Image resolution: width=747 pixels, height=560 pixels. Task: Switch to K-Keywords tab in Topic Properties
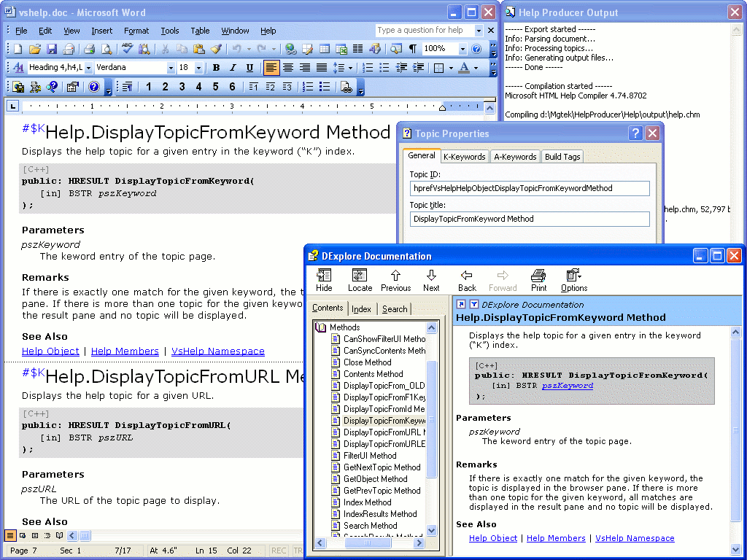click(x=464, y=157)
